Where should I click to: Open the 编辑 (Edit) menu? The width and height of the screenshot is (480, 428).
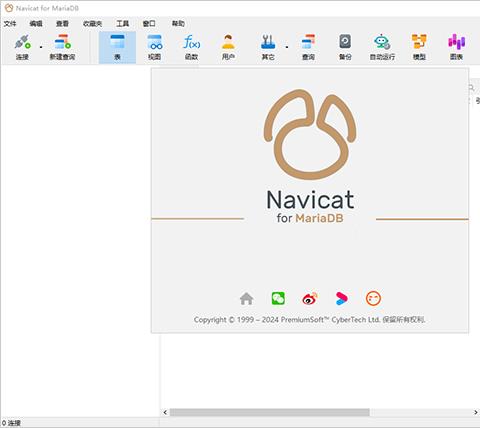tap(36, 23)
